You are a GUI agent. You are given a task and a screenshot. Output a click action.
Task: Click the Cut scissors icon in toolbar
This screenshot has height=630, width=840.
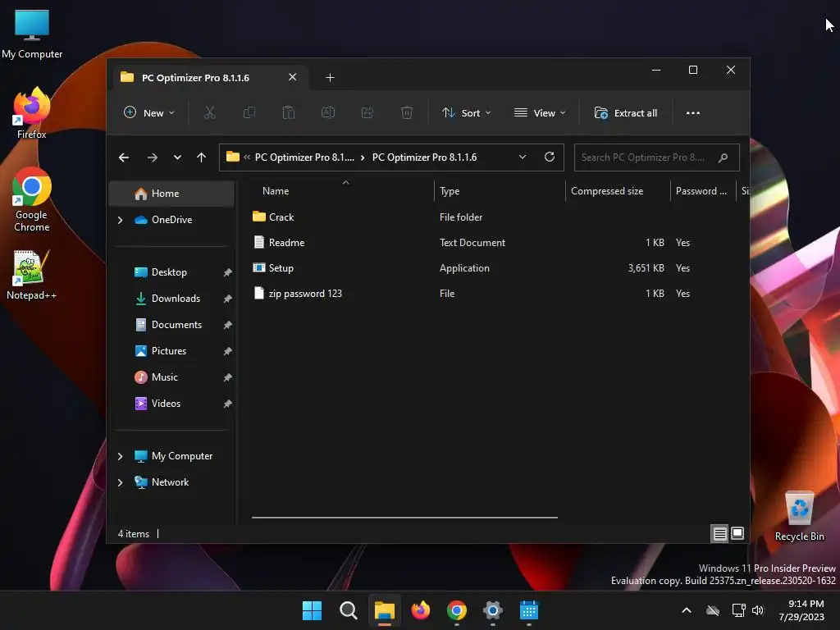click(209, 113)
